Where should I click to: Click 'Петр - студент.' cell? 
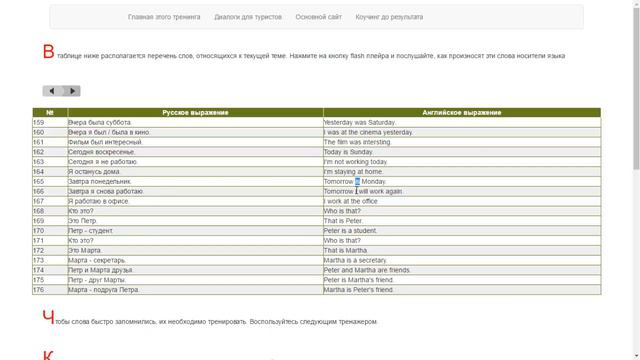coord(195,231)
